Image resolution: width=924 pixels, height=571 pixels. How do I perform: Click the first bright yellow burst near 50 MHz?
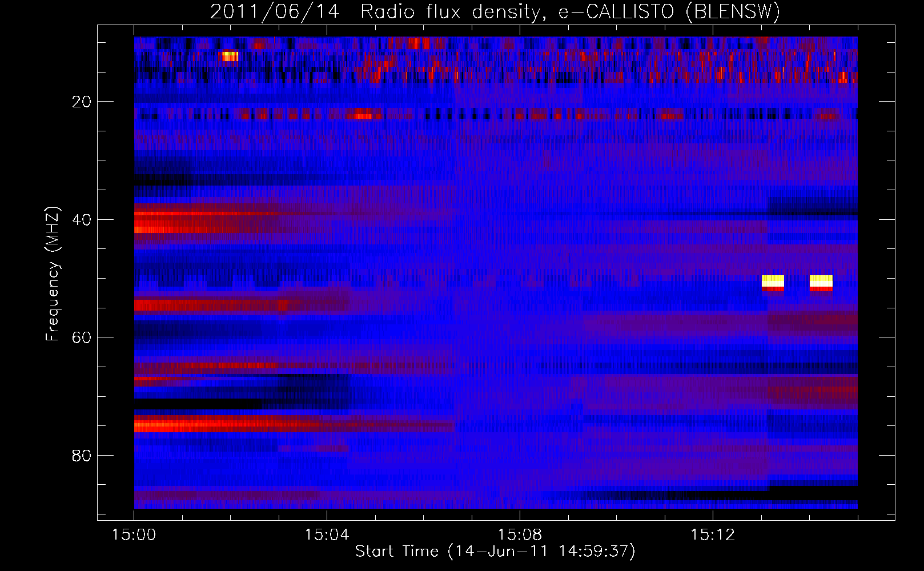pyautogui.click(x=773, y=283)
